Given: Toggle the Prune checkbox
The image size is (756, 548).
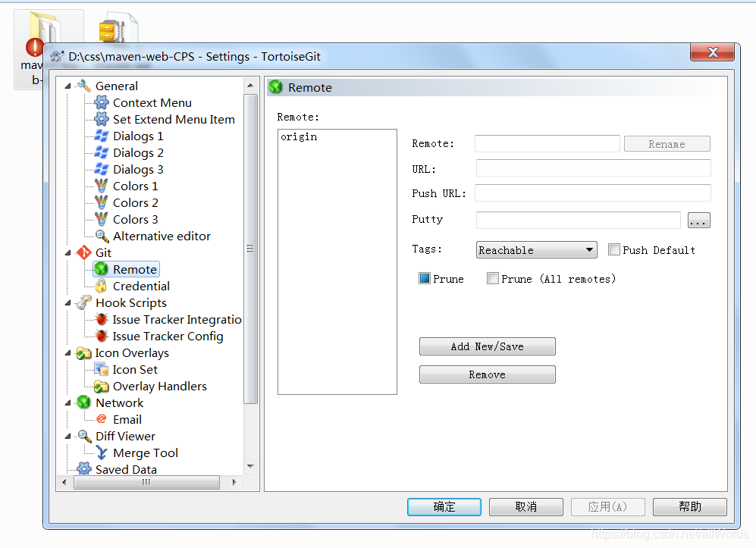Looking at the screenshot, I should (425, 278).
